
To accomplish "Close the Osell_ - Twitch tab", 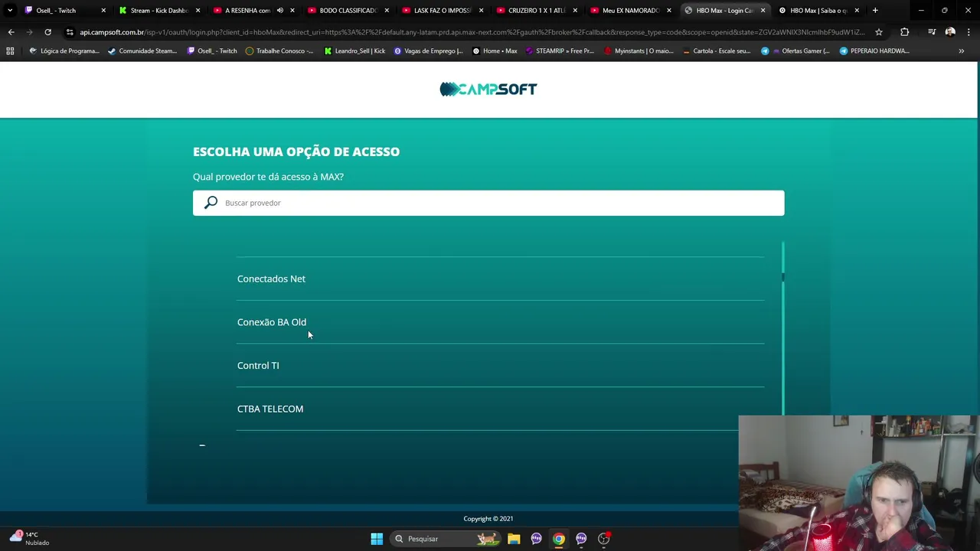I will click(103, 11).
